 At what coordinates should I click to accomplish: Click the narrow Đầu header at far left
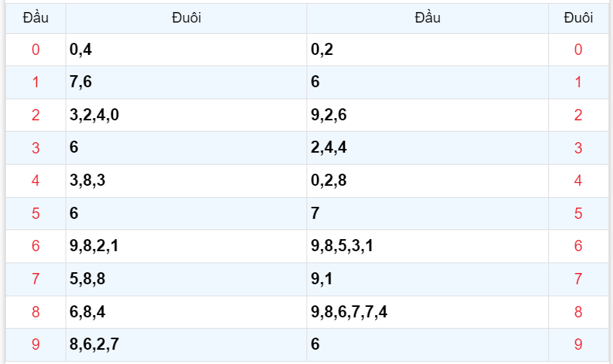tap(35, 18)
